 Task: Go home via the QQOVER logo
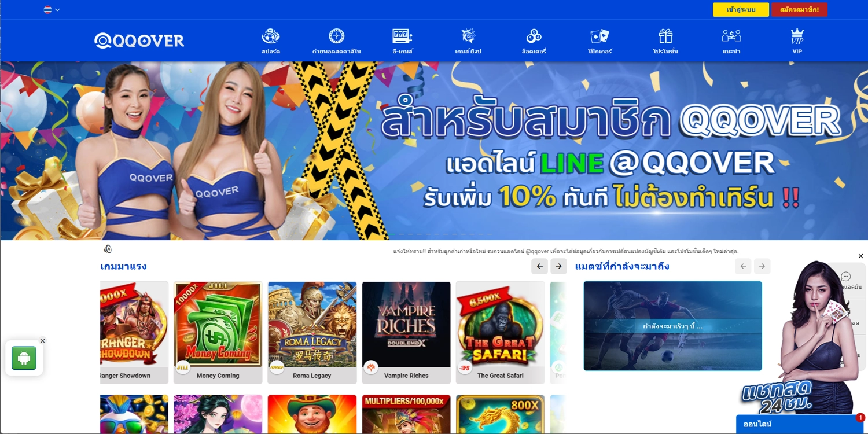pos(139,41)
